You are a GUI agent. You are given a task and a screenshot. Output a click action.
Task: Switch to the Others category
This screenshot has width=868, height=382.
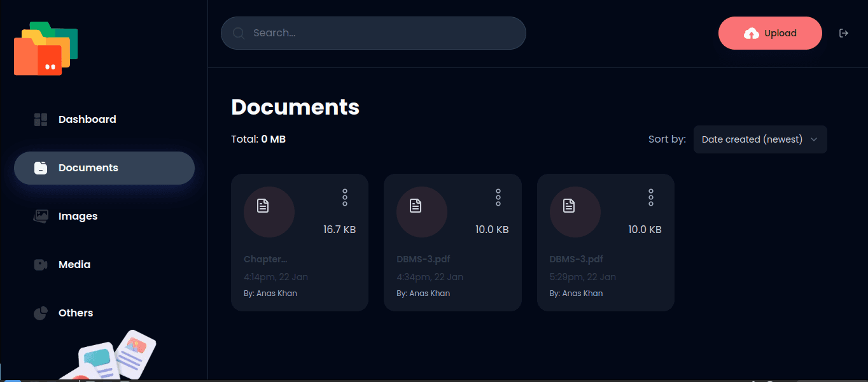(76, 313)
